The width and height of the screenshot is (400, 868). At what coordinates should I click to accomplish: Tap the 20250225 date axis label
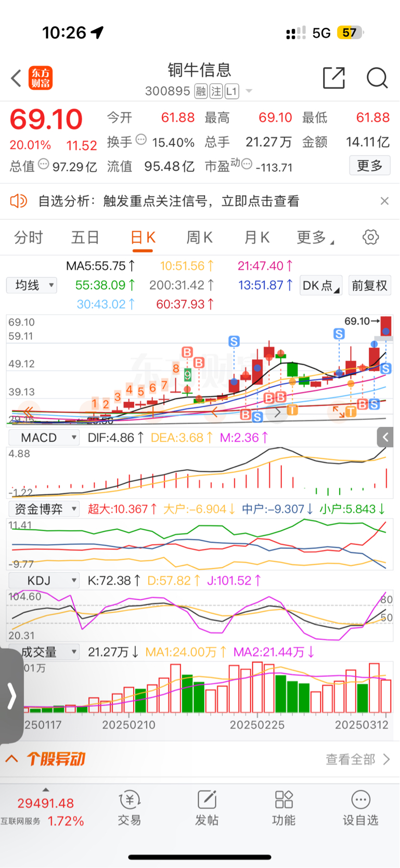tap(257, 725)
